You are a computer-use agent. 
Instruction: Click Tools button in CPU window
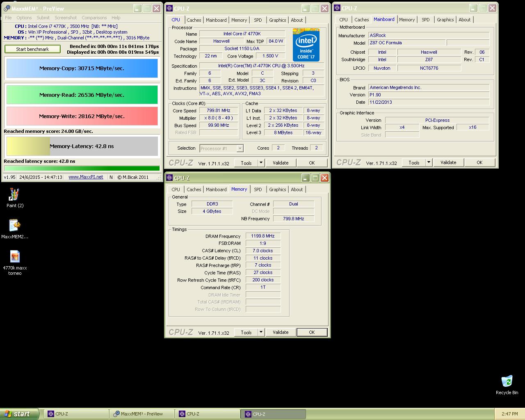coord(246,163)
